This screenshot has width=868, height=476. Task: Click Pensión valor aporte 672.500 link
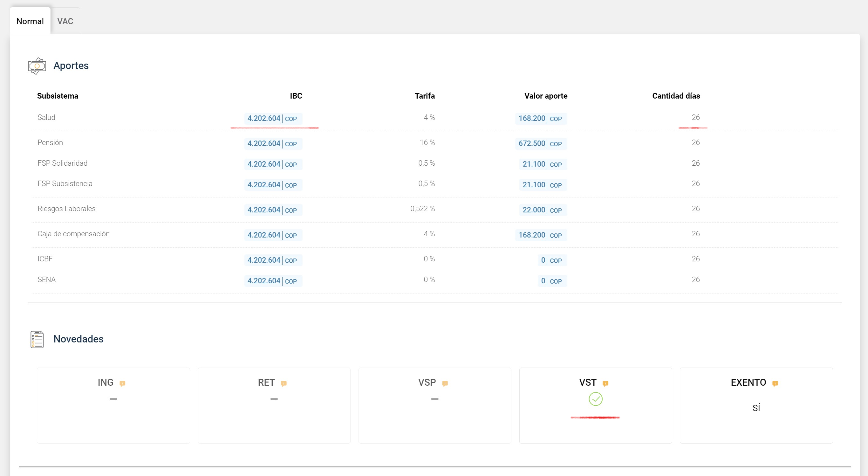point(536,143)
